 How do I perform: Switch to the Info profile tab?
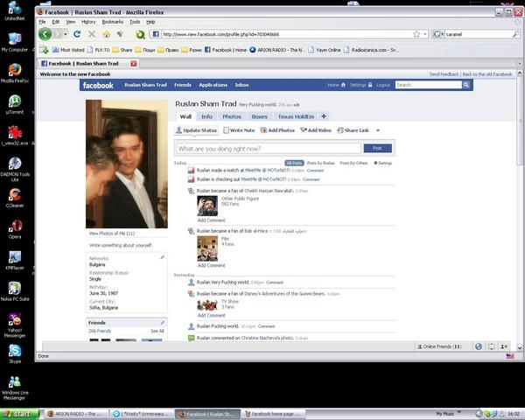[206, 116]
